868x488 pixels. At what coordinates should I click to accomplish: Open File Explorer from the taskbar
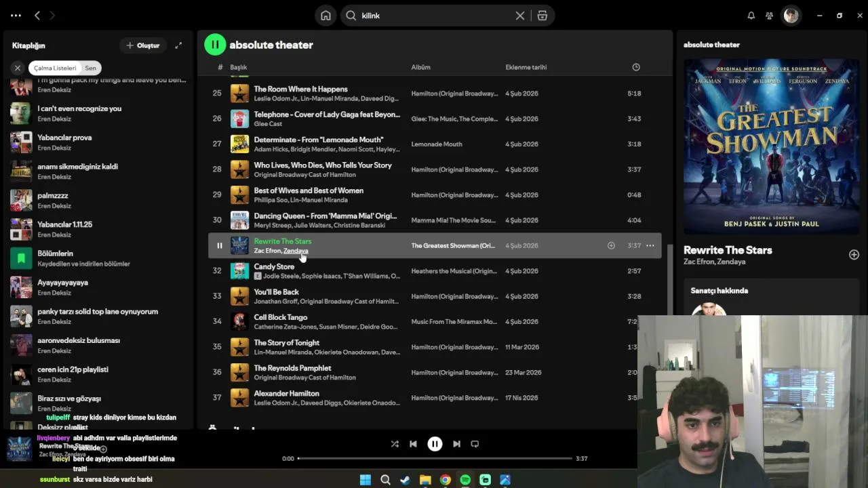[425, 480]
